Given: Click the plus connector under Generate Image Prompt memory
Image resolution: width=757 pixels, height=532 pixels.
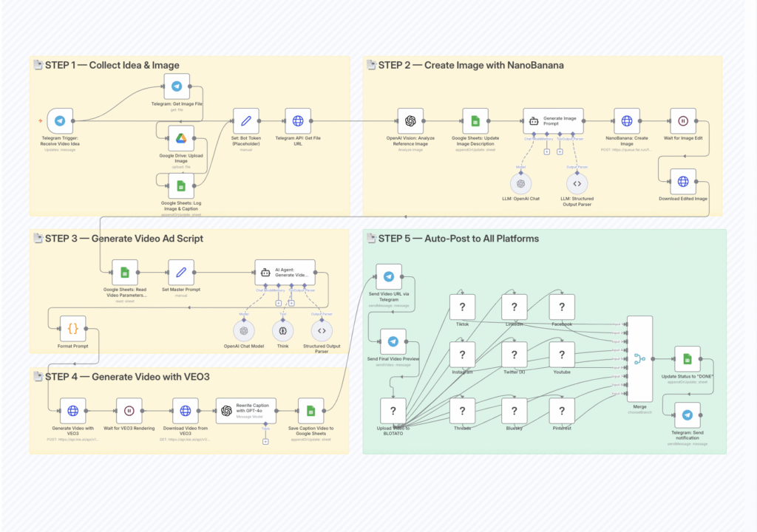Looking at the screenshot, I should [x=546, y=151].
